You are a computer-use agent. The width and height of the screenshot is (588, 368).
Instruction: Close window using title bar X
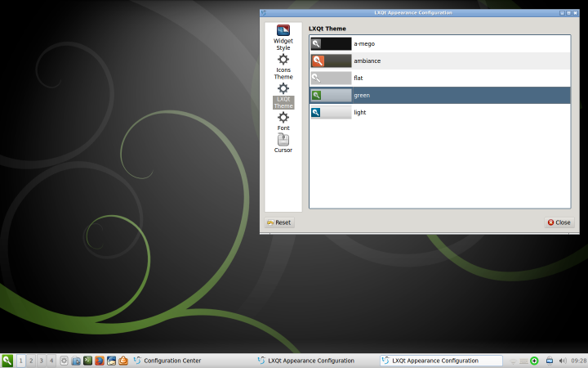tap(575, 13)
